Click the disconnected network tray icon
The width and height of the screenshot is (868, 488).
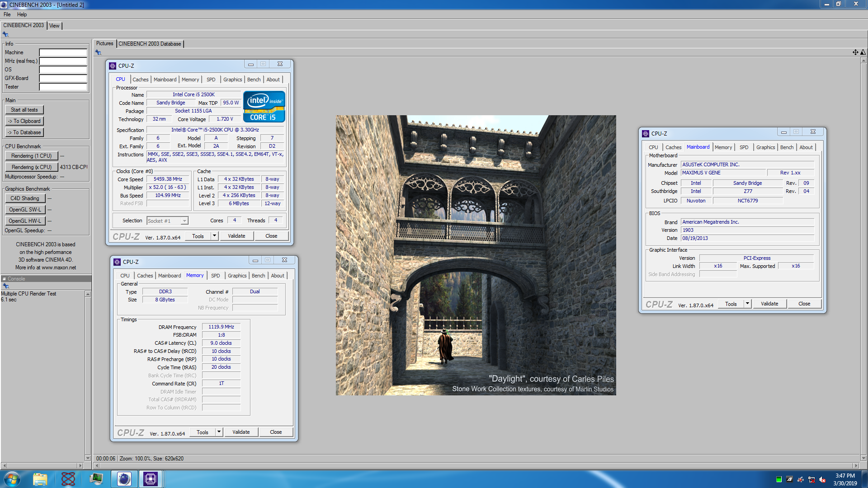811,479
